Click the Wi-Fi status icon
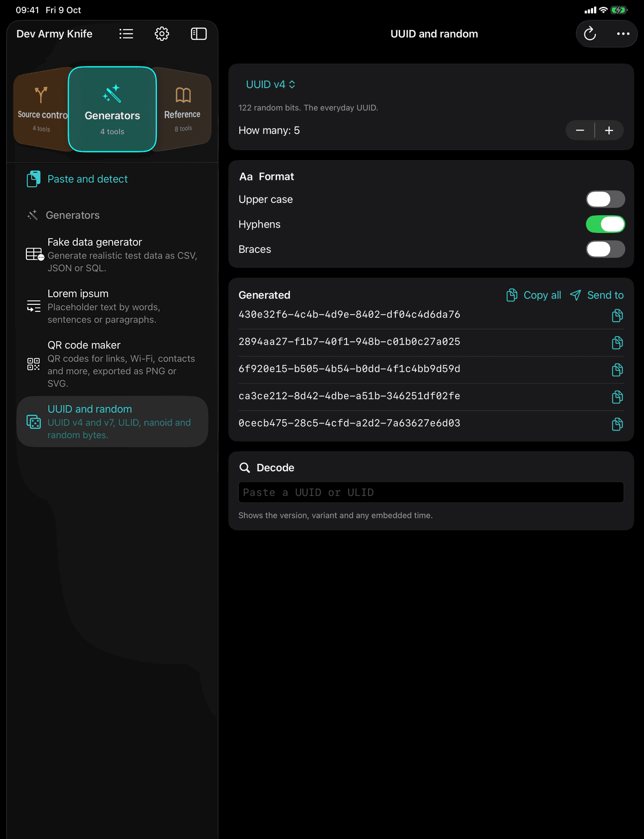This screenshot has height=839, width=644. pos(603,10)
